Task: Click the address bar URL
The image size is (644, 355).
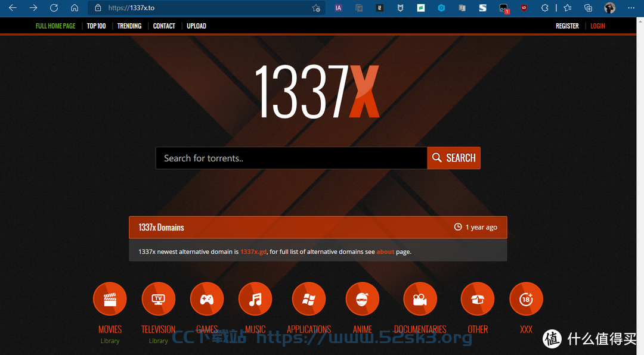Action: (131, 8)
